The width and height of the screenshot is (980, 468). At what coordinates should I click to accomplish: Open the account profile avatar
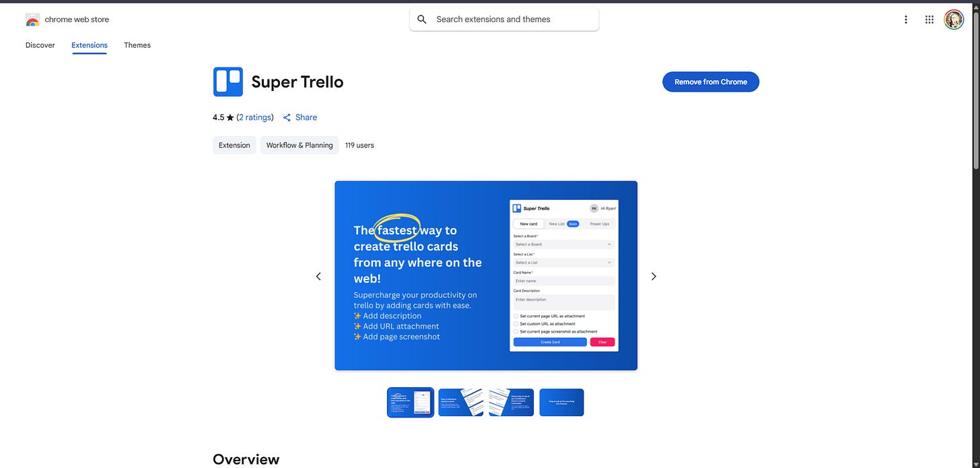tap(954, 20)
